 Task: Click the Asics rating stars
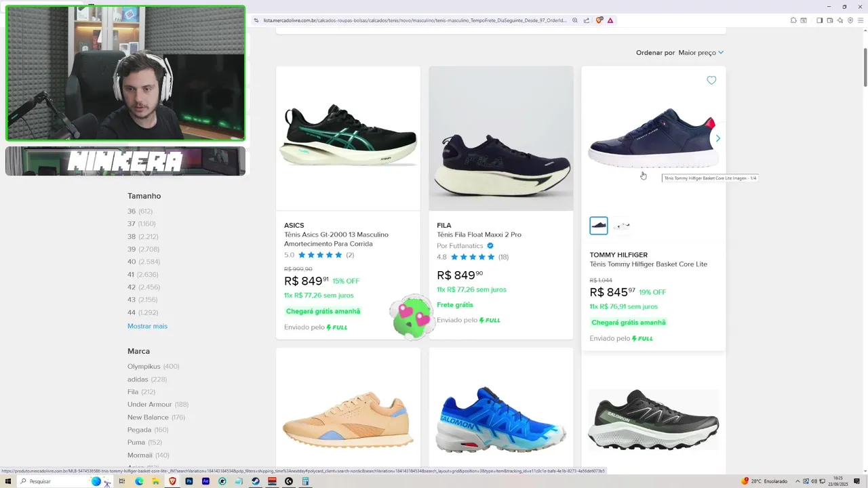pos(320,256)
